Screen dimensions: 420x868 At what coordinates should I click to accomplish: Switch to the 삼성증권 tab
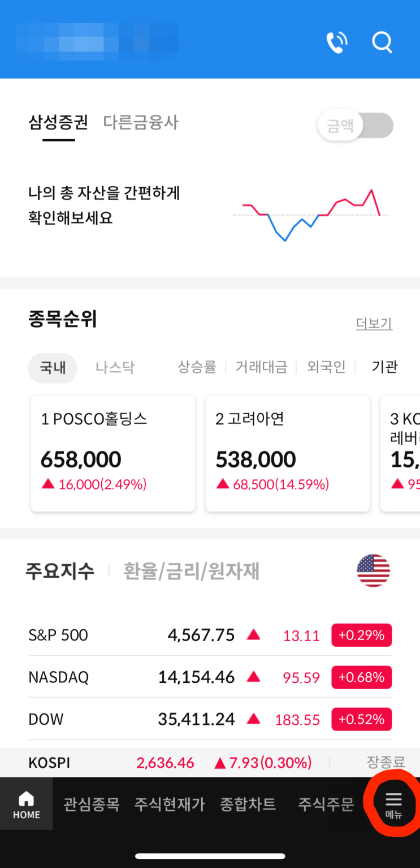[x=58, y=122]
